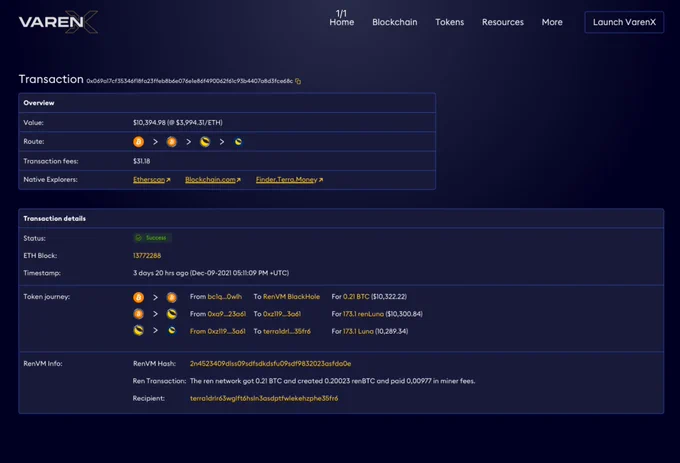The width and height of the screenshot is (680, 463).
Task: Click the 0.21 BTC amount
Action: [x=356, y=297]
